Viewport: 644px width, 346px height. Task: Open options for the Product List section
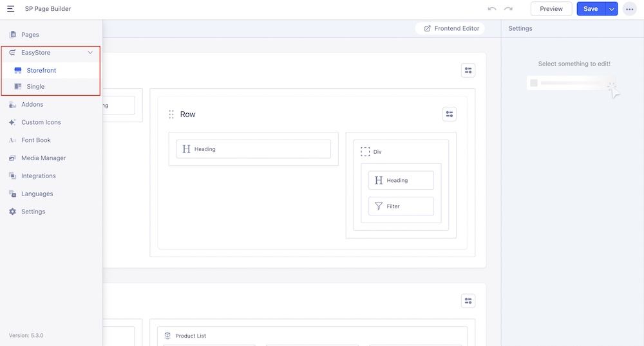pyautogui.click(x=468, y=300)
